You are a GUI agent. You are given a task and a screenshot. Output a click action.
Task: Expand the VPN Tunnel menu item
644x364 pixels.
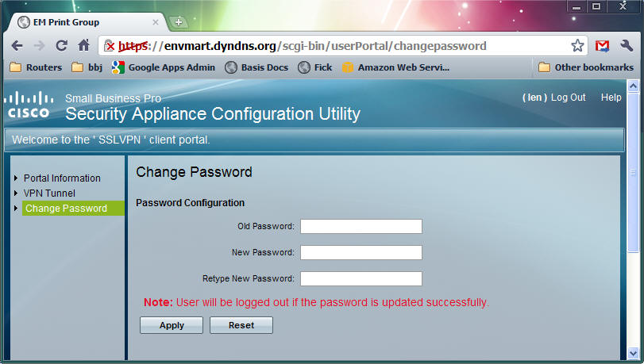pyautogui.click(x=49, y=193)
